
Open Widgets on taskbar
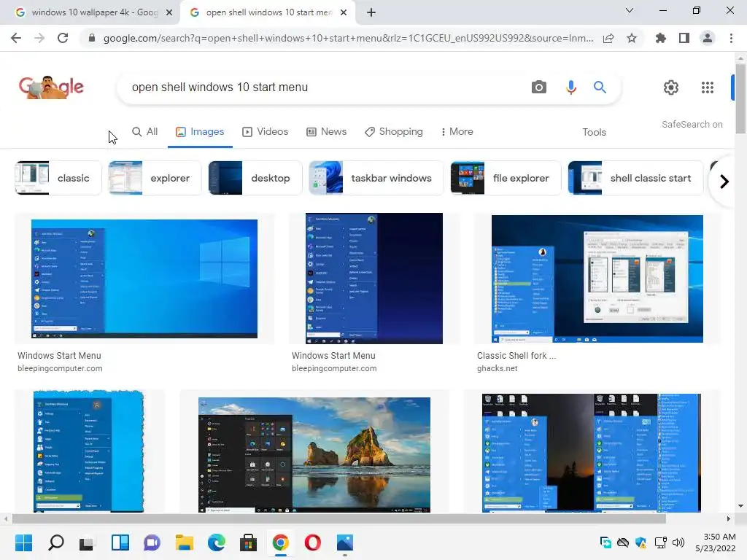pyautogui.click(x=120, y=542)
